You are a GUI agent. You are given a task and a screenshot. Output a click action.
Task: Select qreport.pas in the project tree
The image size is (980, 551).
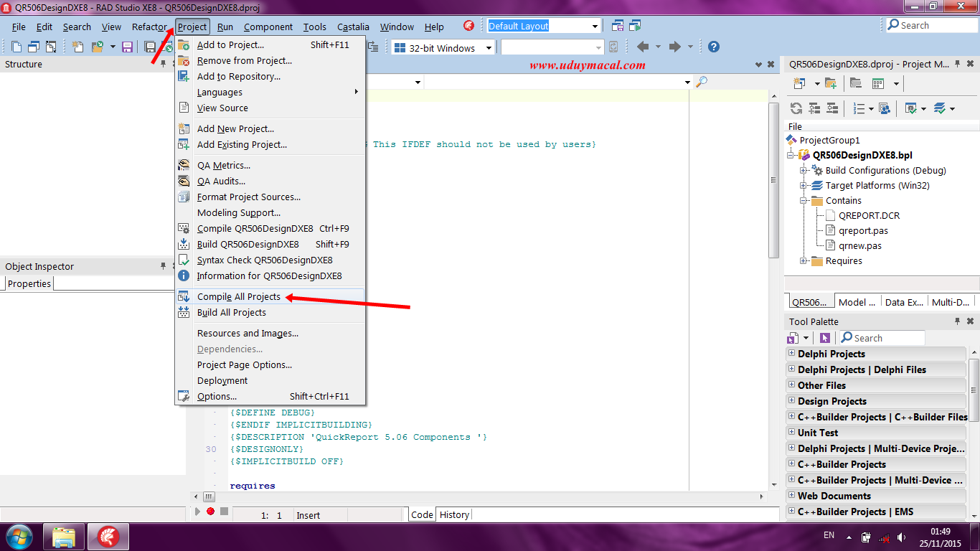coord(863,230)
